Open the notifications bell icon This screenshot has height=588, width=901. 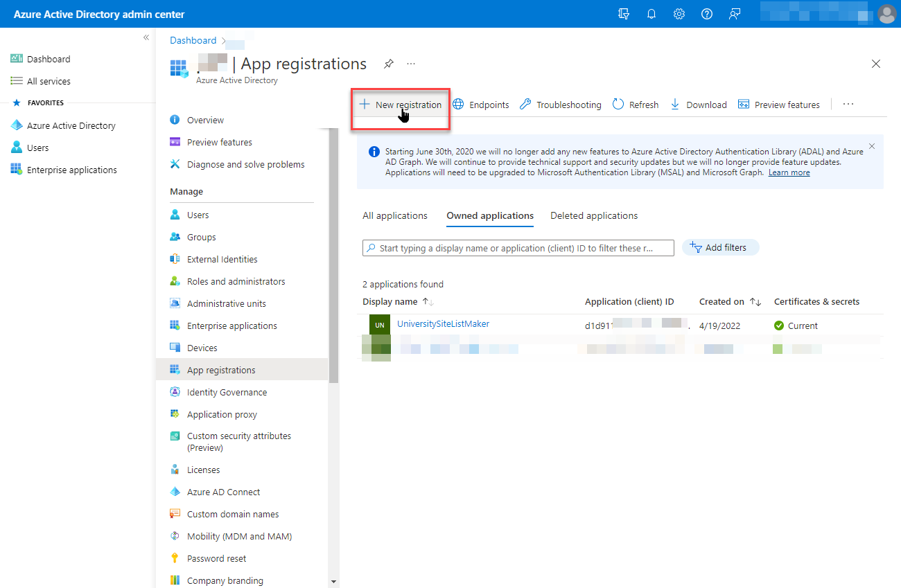(x=651, y=14)
